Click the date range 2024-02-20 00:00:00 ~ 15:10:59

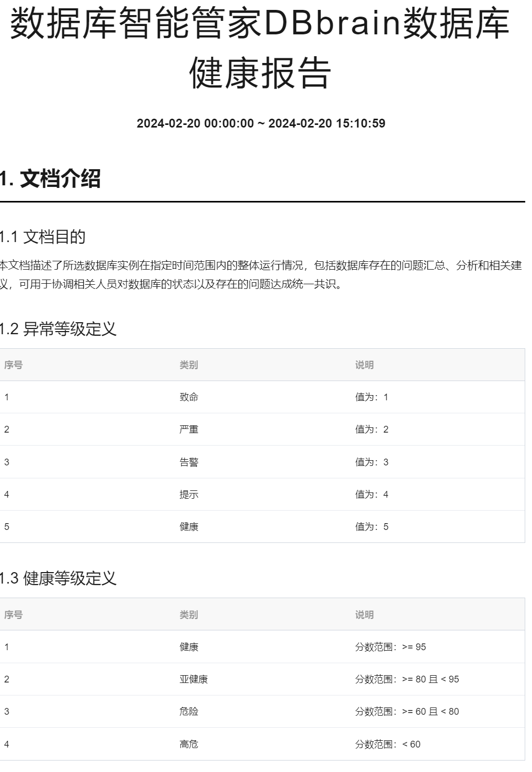[261, 123]
